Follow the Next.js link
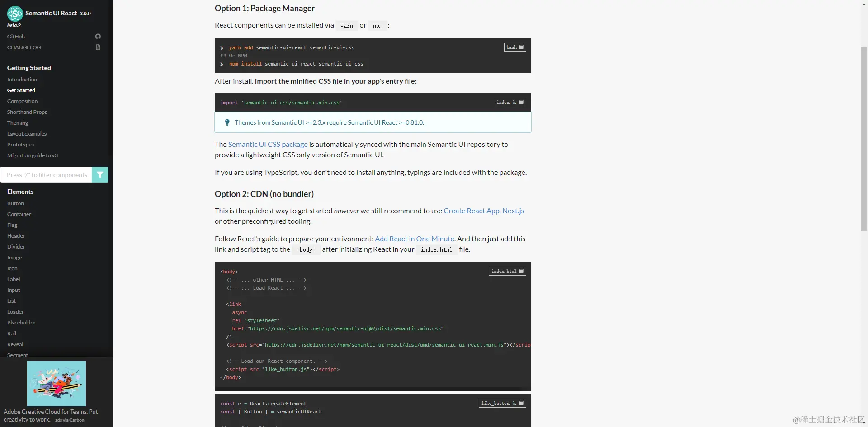 pos(513,211)
